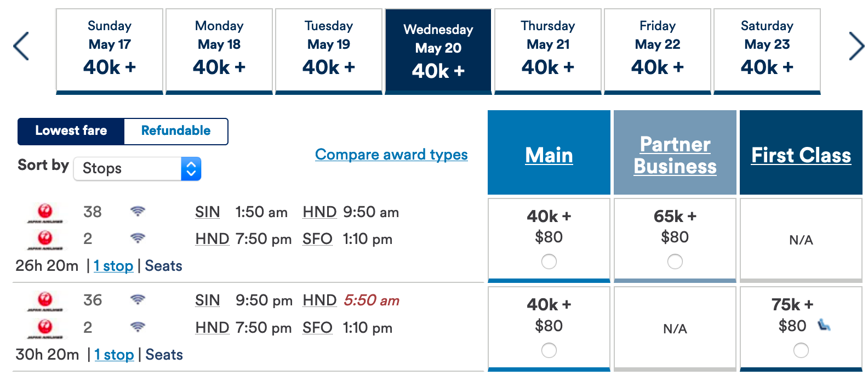
Task: Select Main 40k fare for 1:50 am flight
Action: [549, 262]
